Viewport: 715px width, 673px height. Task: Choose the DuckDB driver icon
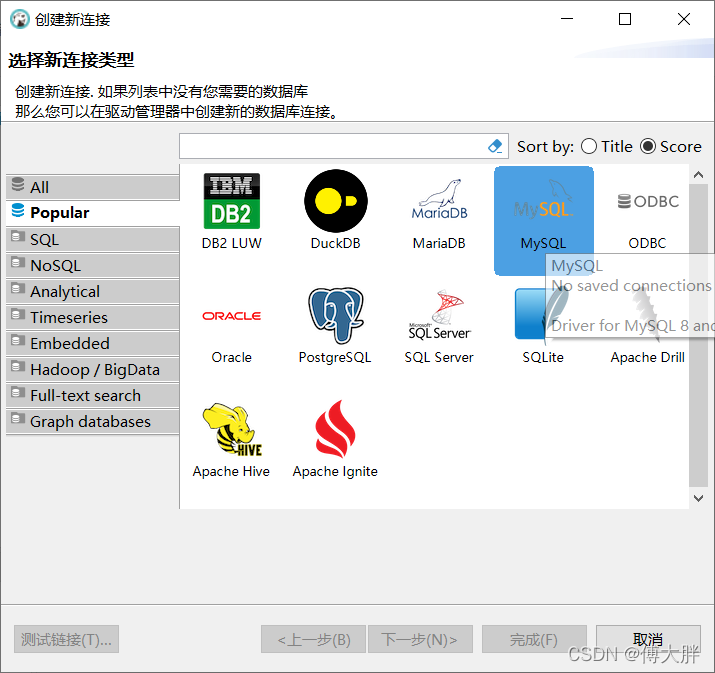click(336, 201)
